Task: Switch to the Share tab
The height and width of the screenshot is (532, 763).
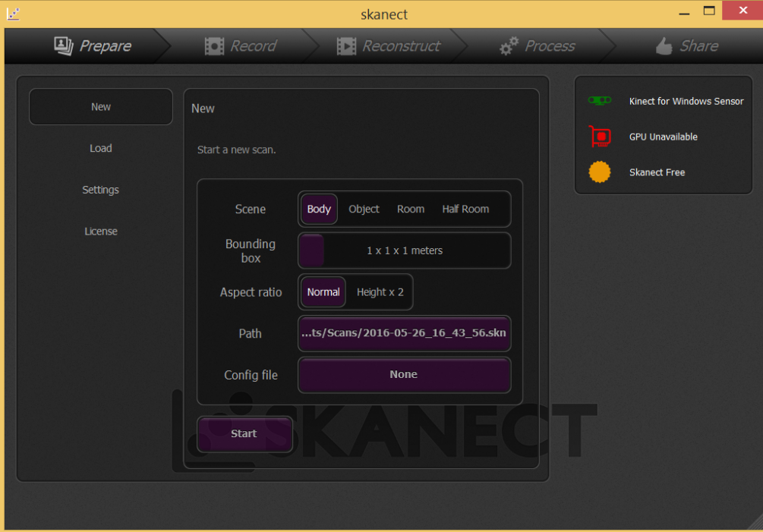Action: point(686,46)
